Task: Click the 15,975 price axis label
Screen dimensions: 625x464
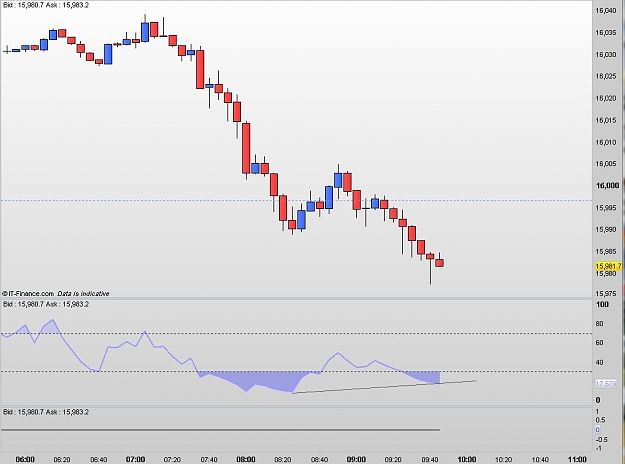Action: click(606, 294)
